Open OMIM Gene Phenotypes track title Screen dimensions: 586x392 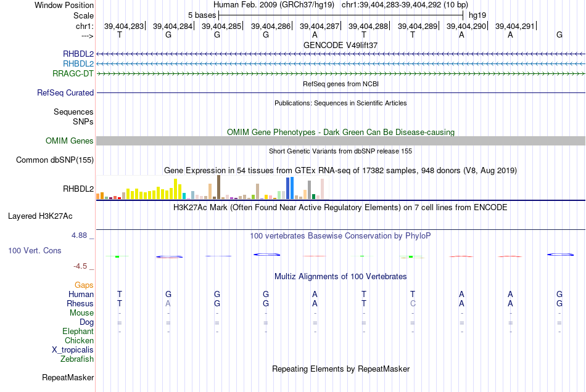coord(340,132)
